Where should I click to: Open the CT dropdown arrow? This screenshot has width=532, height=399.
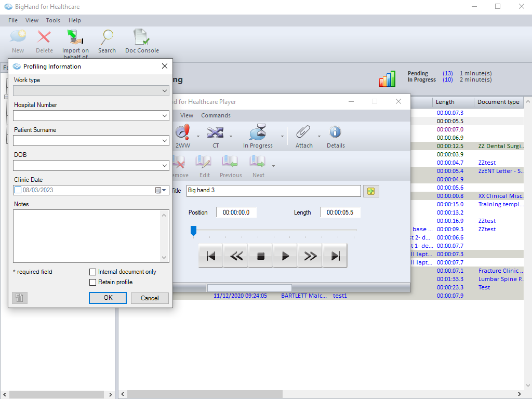(x=231, y=137)
